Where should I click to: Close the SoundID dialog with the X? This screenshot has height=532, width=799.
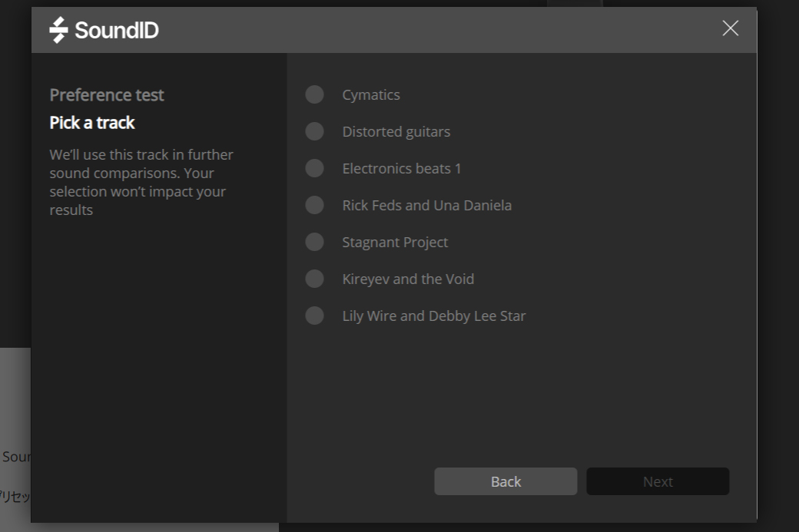tap(730, 28)
